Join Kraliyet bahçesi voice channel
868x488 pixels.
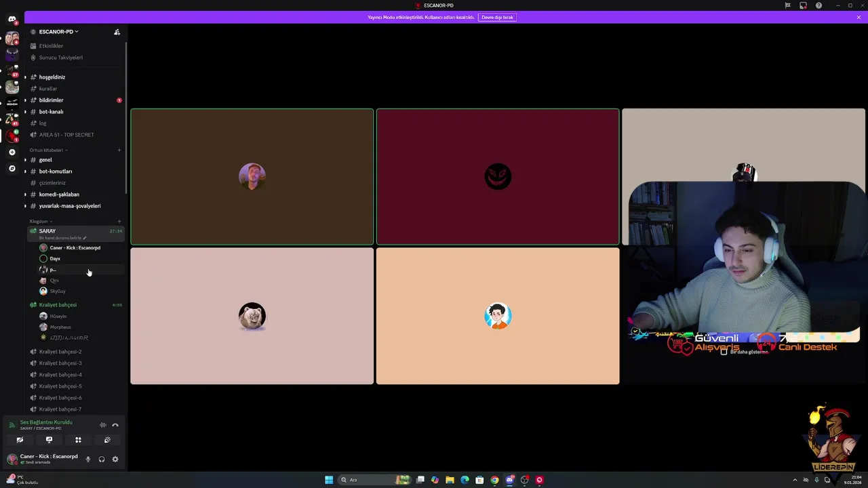(x=58, y=305)
